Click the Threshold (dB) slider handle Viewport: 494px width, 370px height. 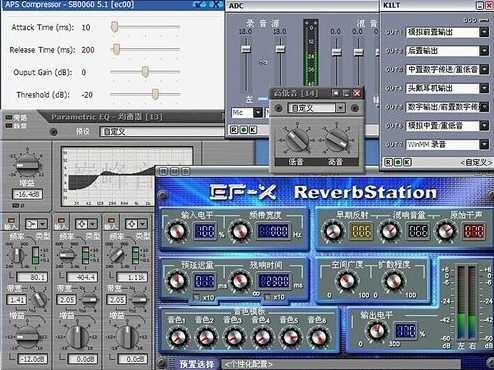click(155, 94)
